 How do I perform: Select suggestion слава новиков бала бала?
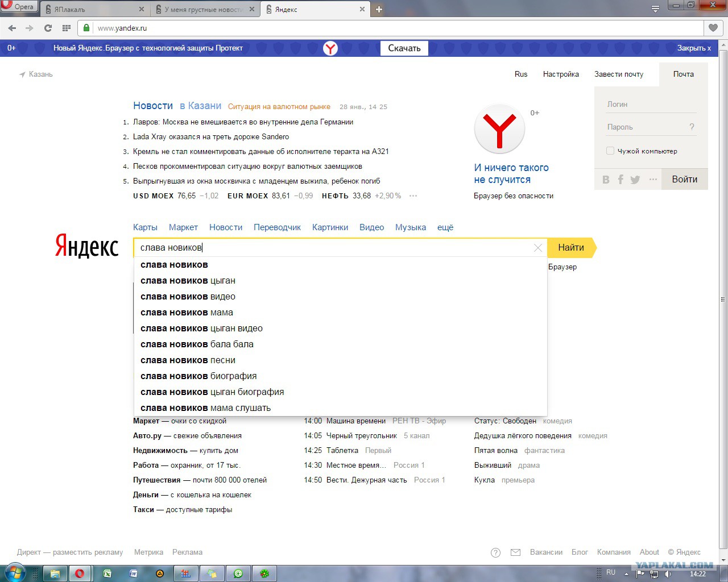click(341, 344)
